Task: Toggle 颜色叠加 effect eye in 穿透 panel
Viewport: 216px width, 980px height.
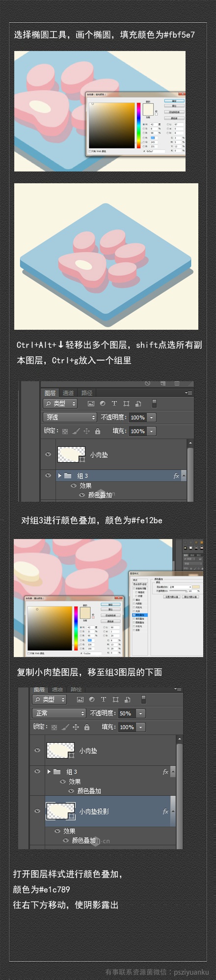Action: (83, 495)
